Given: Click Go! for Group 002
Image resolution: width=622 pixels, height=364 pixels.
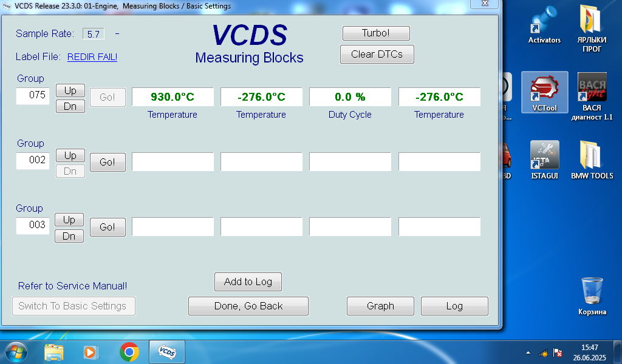Looking at the screenshot, I should coord(108,162).
